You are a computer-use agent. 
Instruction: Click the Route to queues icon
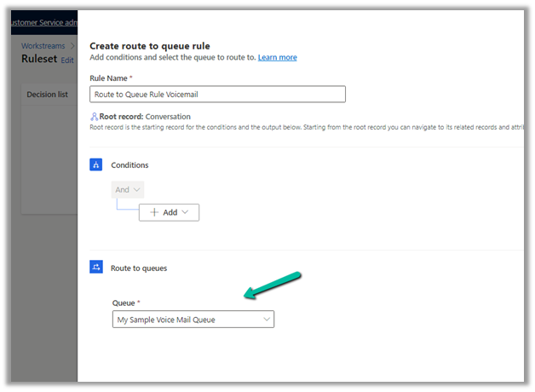(x=96, y=268)
